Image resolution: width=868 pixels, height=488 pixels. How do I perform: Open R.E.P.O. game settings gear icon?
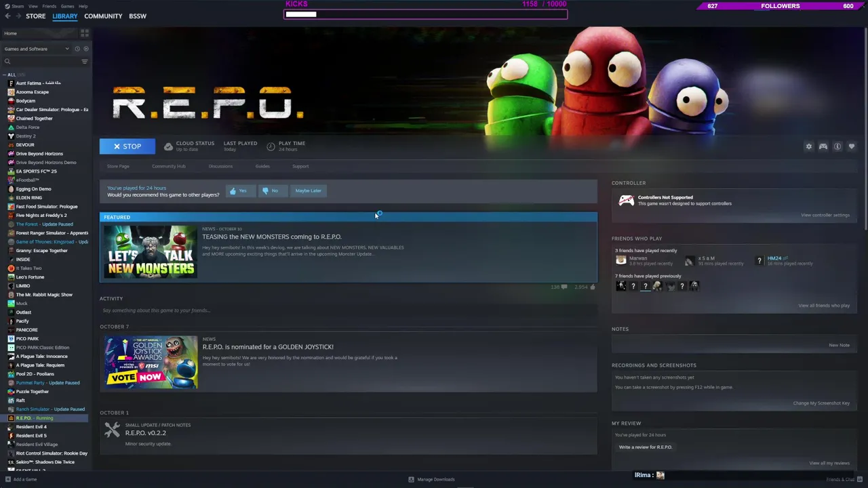808,146
